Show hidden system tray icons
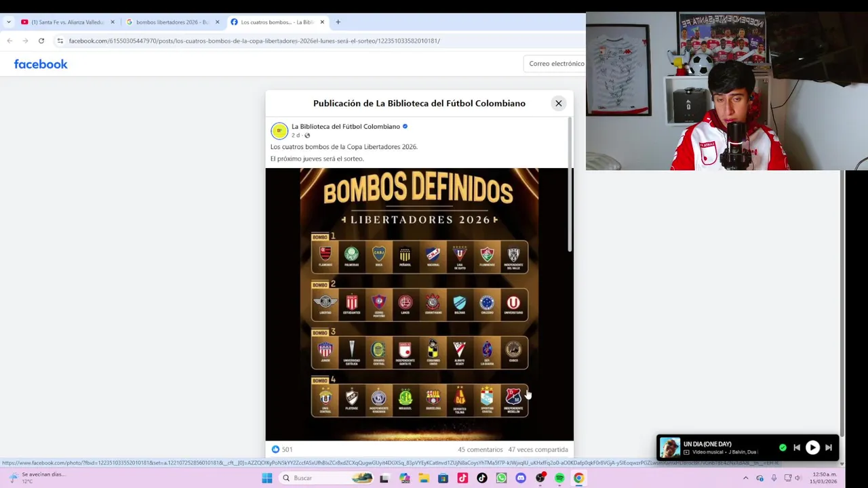Screen dimensions: 868x488 coord(745,478)
